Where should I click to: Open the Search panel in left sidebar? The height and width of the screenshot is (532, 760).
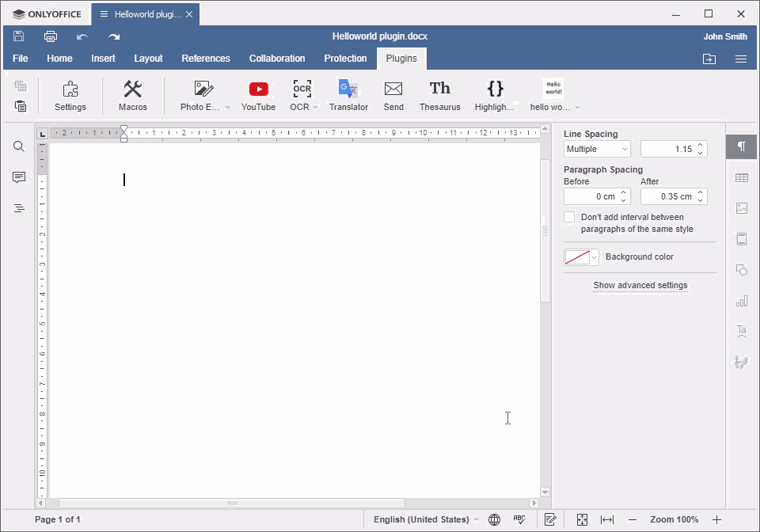[x=19, y=146]
